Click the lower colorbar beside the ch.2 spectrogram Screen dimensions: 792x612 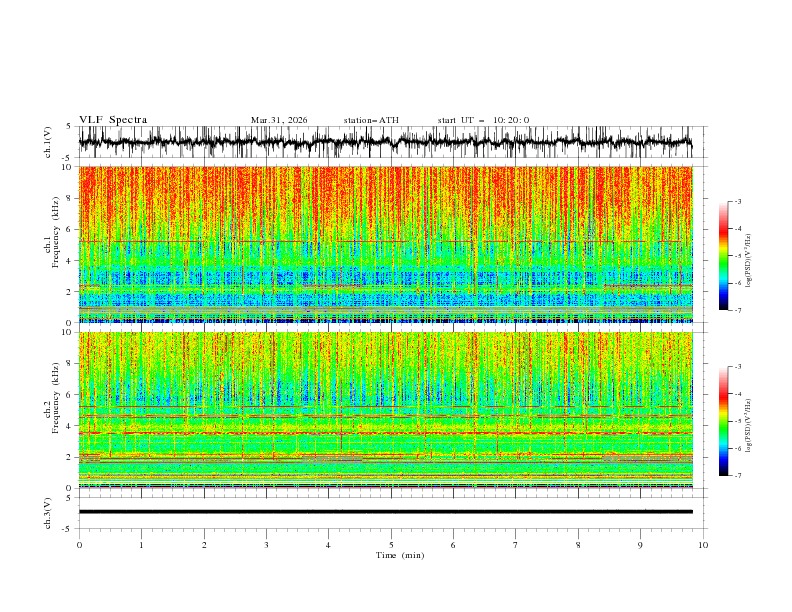723,421
